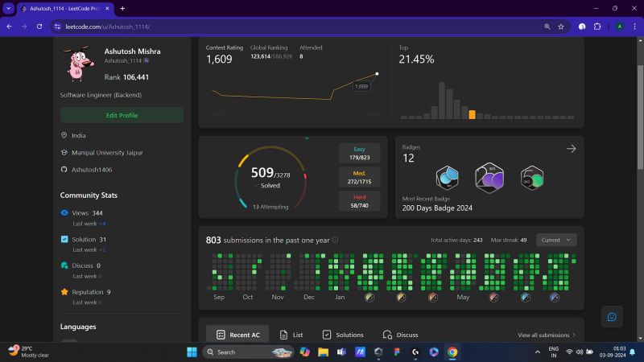Click the Manipal University Jaipur school icon
Viewport: 644px width, 362px height.
click(x=64, y=152)
